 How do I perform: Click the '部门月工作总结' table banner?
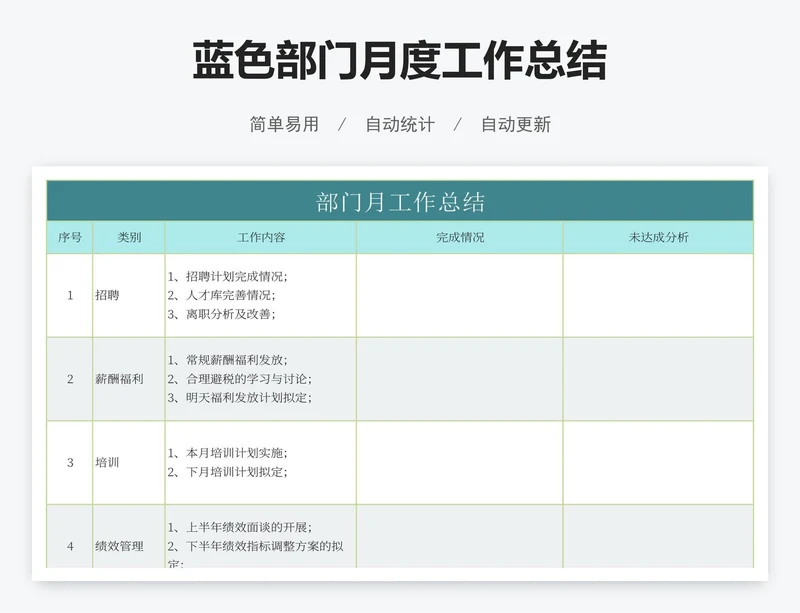pos(400,201)
